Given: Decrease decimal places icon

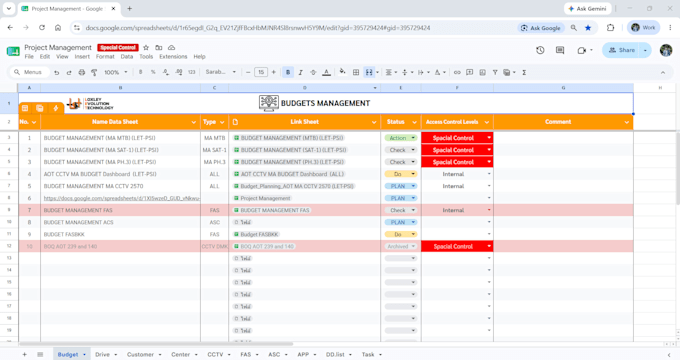Looking at the screenshot, I should pyautogui.click(x=166, y=72).
